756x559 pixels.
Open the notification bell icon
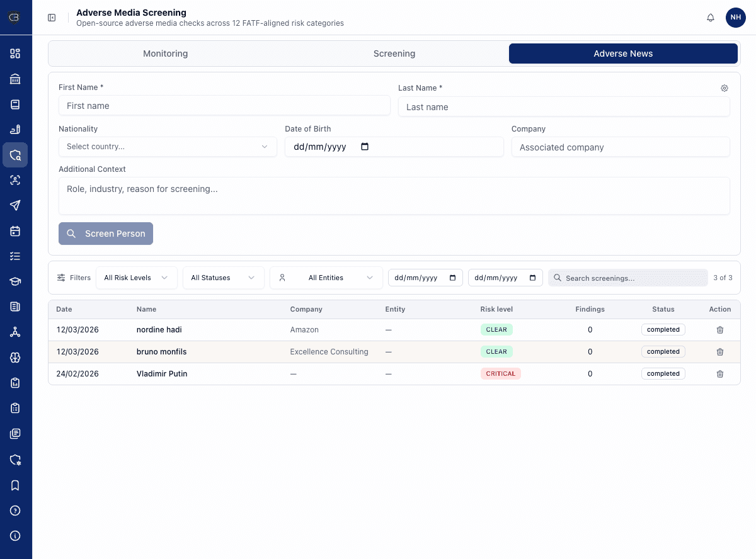click(x=710, y=18)
